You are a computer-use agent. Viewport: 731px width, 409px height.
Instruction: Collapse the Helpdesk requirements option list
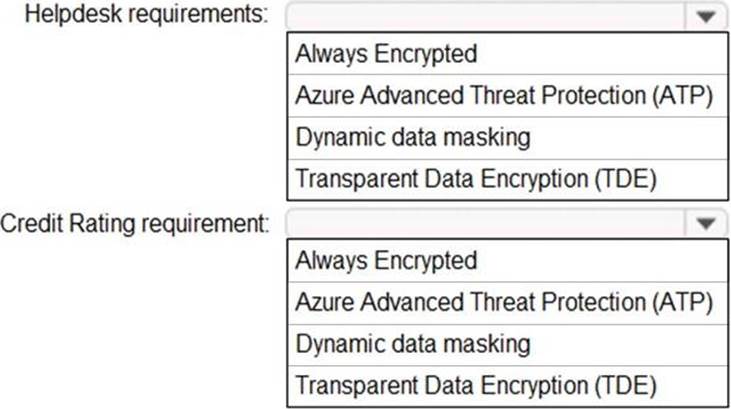point(705,17)
